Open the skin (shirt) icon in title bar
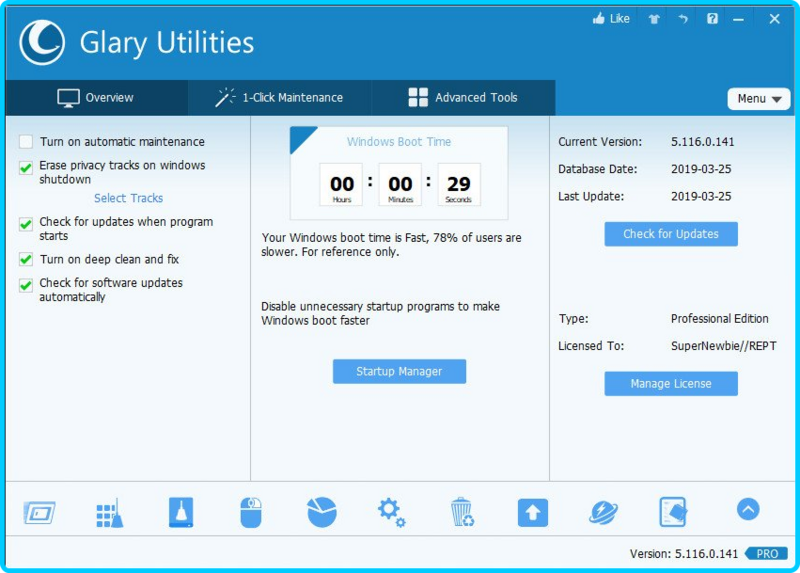 (654, 19)
